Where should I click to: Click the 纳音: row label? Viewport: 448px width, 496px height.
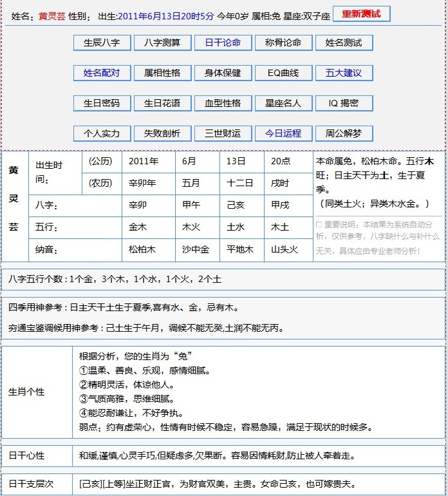(75, 250)
